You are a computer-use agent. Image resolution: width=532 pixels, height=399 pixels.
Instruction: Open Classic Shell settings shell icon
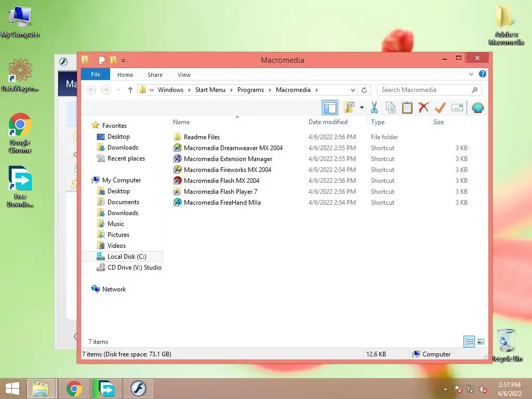478,108
